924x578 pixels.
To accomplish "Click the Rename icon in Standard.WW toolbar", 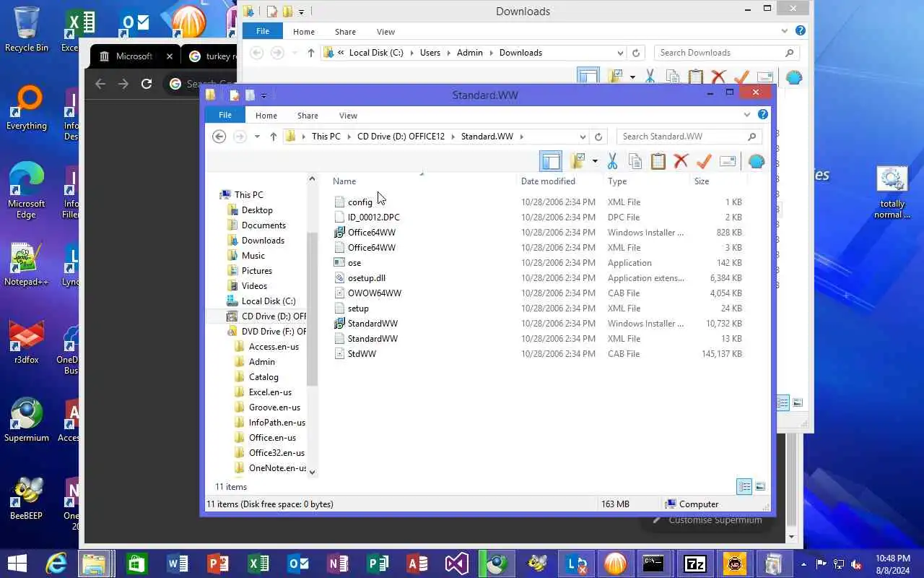I will [x=728, y=161].
